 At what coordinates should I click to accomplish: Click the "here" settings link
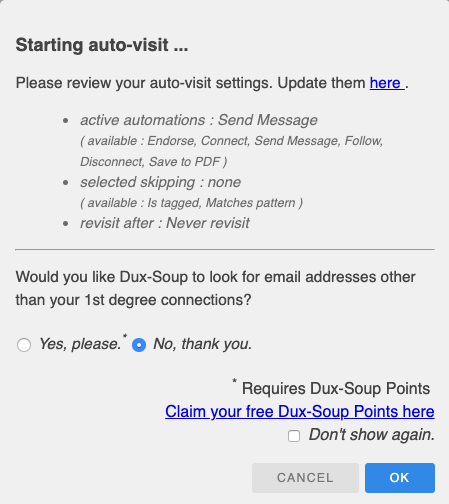(x=387, y=83)
